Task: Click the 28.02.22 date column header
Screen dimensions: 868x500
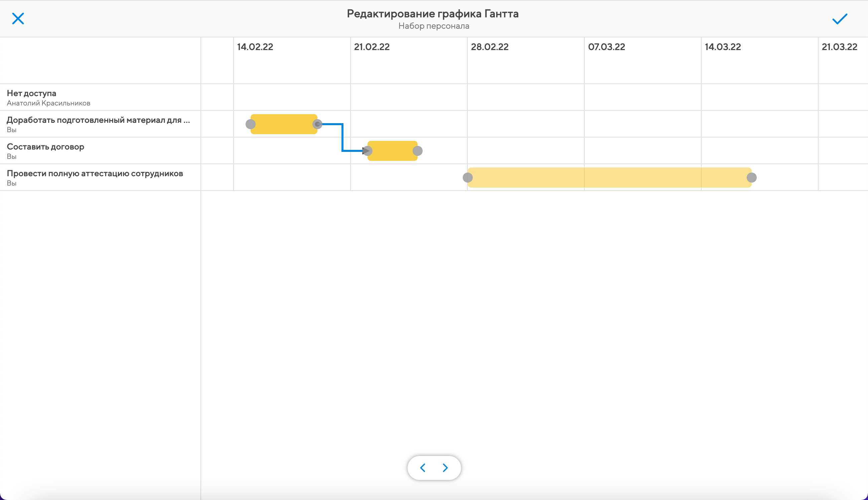Action: pos(489,47)
